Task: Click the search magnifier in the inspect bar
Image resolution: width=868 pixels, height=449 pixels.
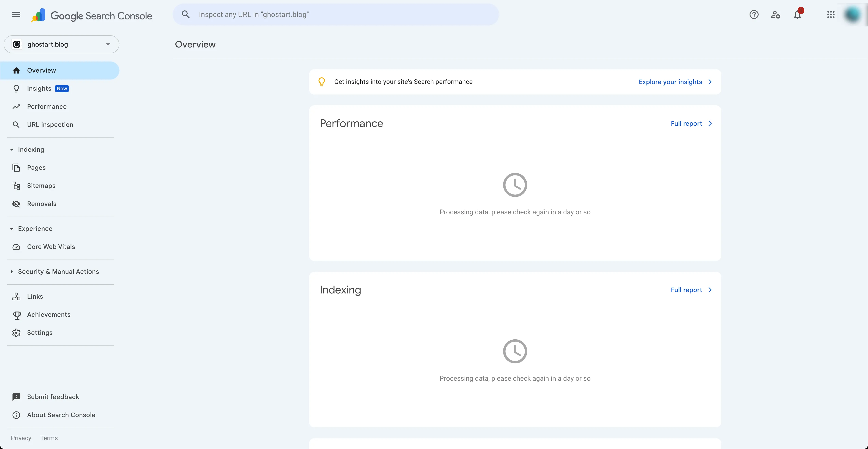Action: point(186,14)
